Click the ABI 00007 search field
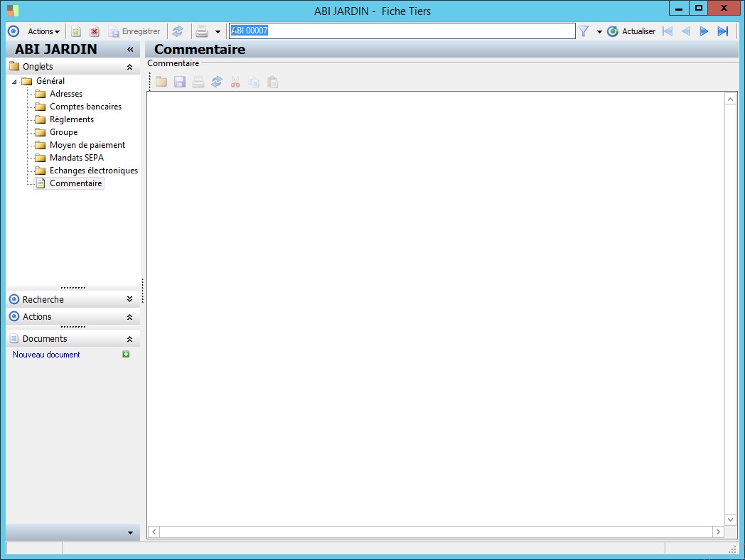745x560 pixels. 402,31
